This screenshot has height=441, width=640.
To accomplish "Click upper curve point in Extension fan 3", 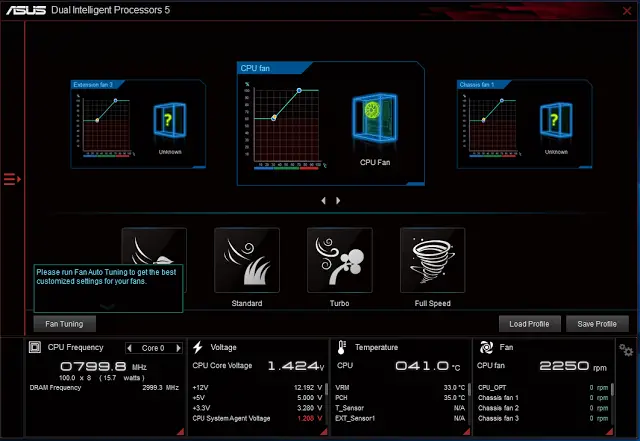I will (116, 100).
